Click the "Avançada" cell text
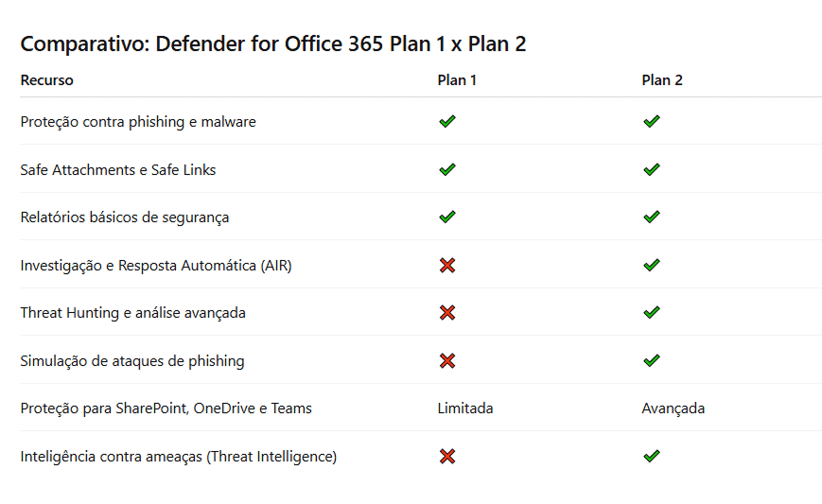Viewport: 822px width, 504px height. point(673,408)
